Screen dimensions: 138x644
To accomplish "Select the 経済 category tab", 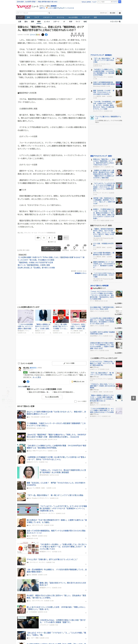I will coord(39,22).
